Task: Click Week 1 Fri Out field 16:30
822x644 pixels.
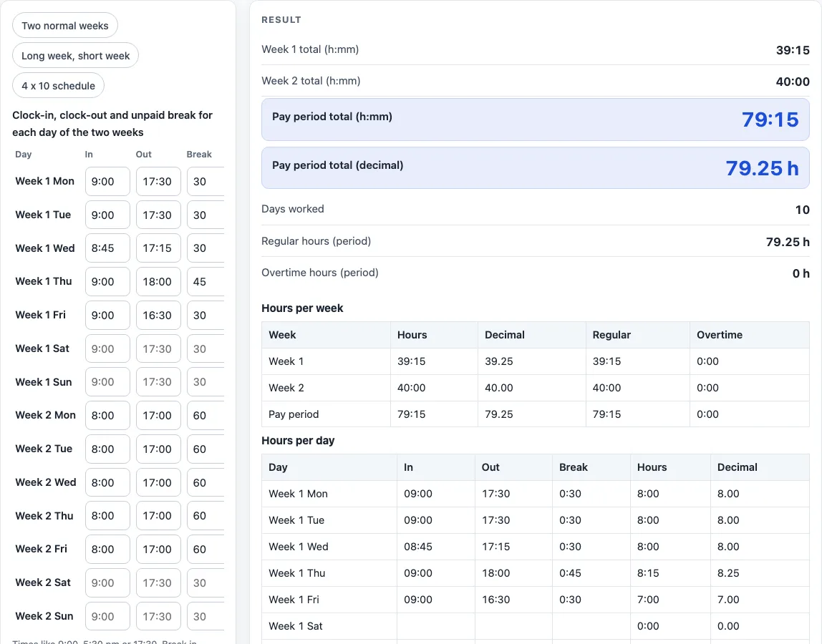Action: pos(158,315)
